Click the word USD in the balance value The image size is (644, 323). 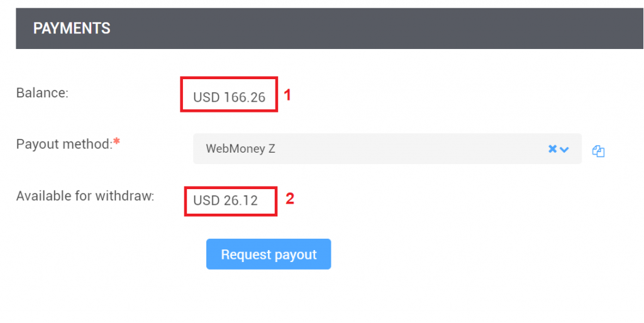pyautogui.click(x=206, y=97)
